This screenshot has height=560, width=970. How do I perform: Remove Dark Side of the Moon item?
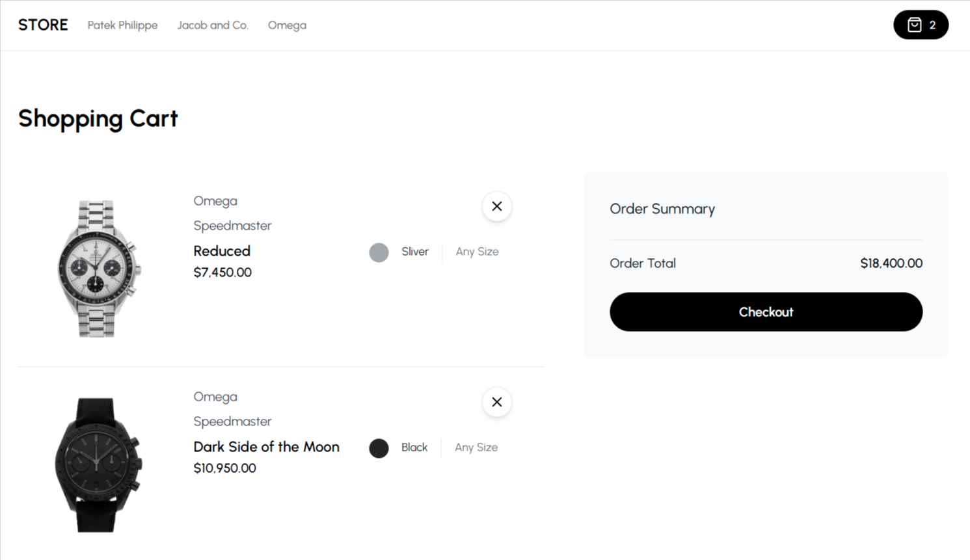[x=496, y=402]
